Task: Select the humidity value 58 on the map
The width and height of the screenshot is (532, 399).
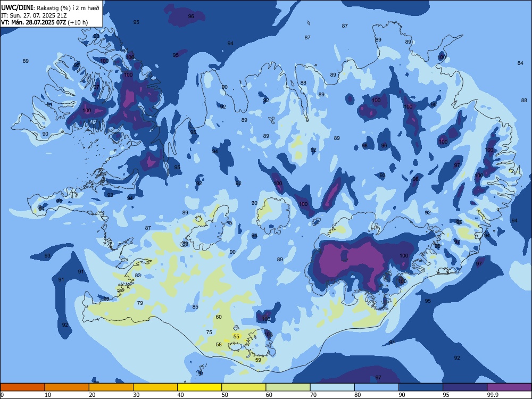Action: [x=219, y=344]
